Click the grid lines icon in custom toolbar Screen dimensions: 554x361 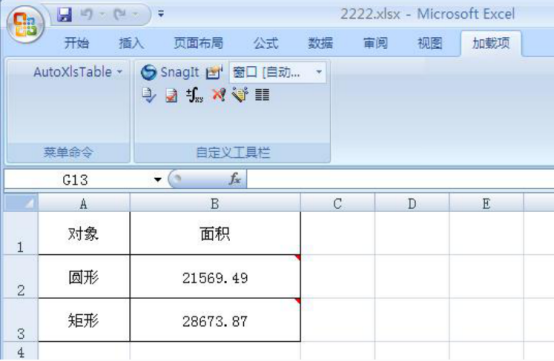262,95
